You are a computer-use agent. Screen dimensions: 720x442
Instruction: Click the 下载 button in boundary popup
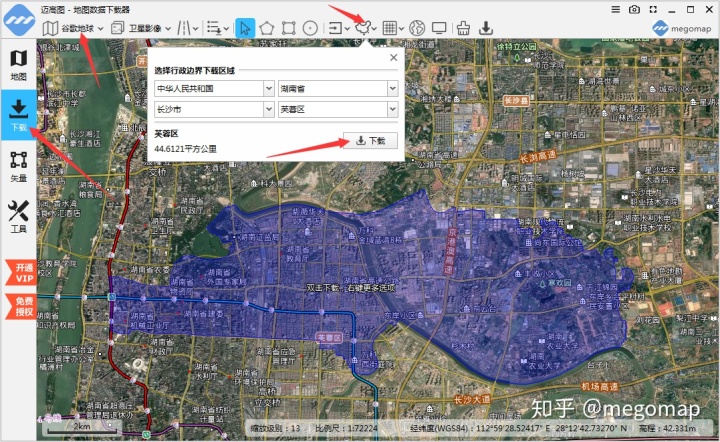click(x=371, y=140)
